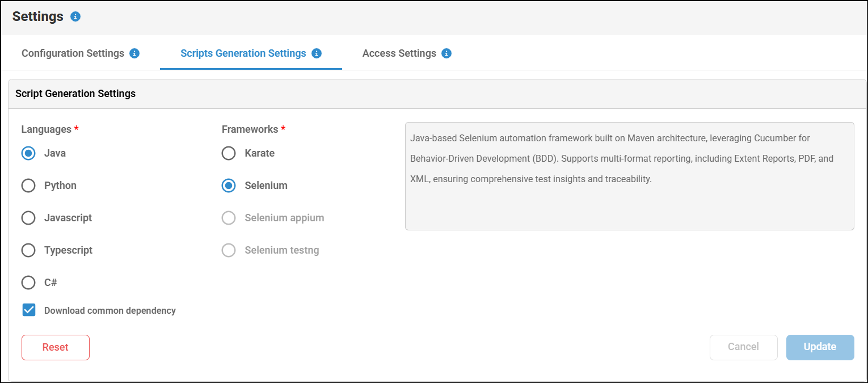868x383 pixels.
Task: Pick Typescript as the language
Action: pyautogui.click(x=28, y=250)
